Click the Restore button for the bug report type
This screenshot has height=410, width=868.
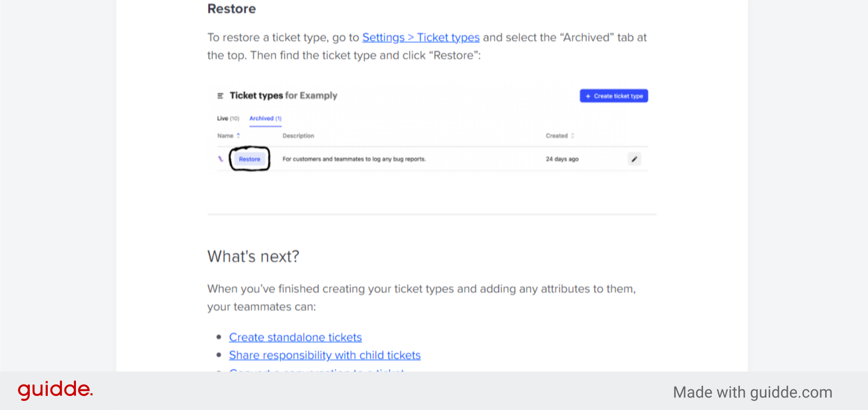click(x=250, y=159)
